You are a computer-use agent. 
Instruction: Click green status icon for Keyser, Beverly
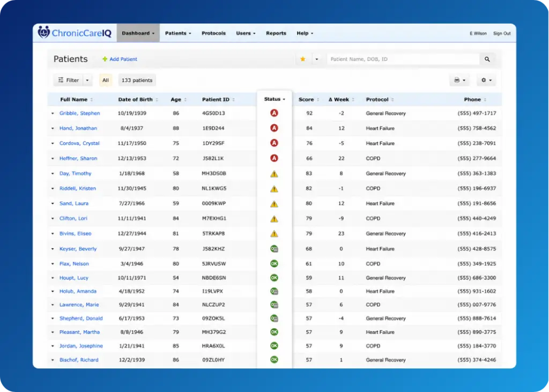tap(274, 249)
